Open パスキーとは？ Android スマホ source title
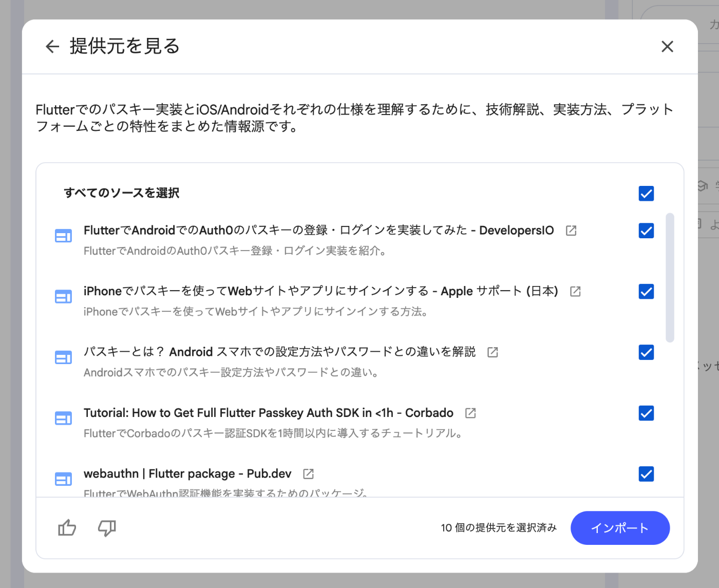The image size is (719, 588). click(x=279, y=352)
